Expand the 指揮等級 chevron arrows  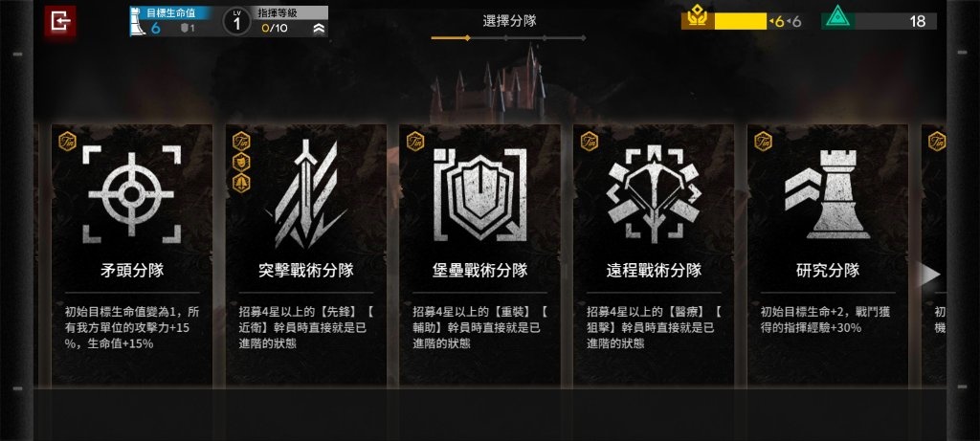click(320, 28)
